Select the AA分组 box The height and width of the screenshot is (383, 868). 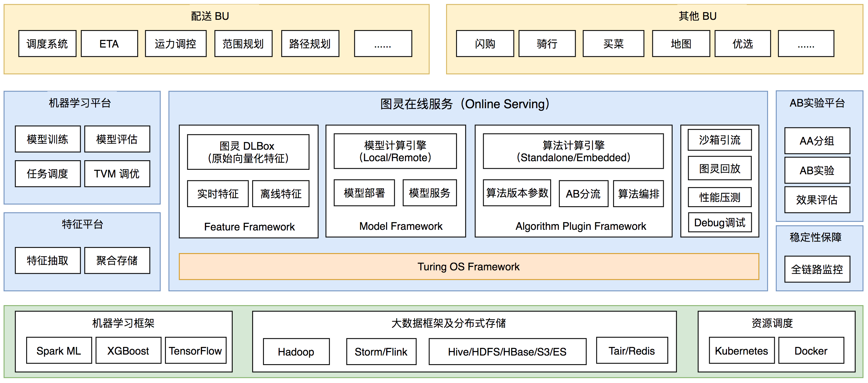[x=817, y=141]
